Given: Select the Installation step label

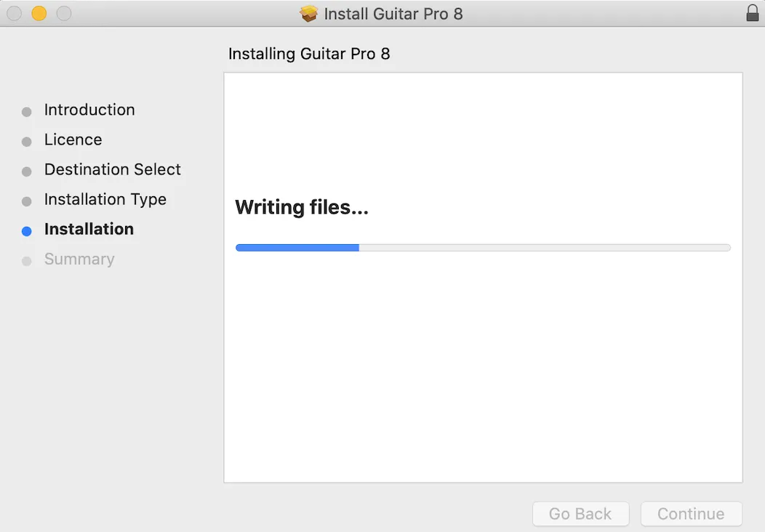Looking at the screenshot, I should 89,229.
